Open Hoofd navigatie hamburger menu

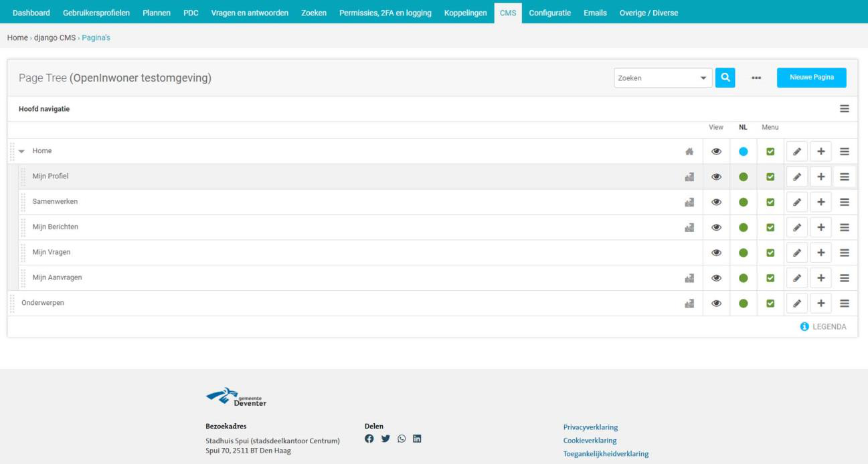844,109
